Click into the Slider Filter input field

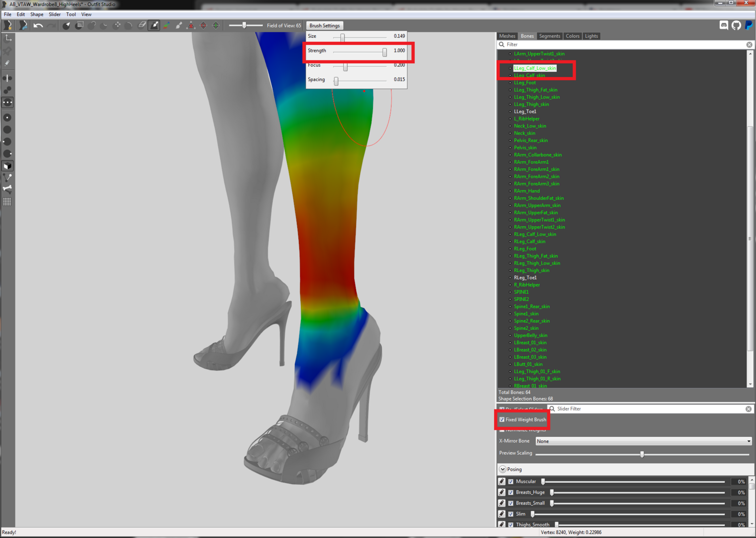pos(650,409)
